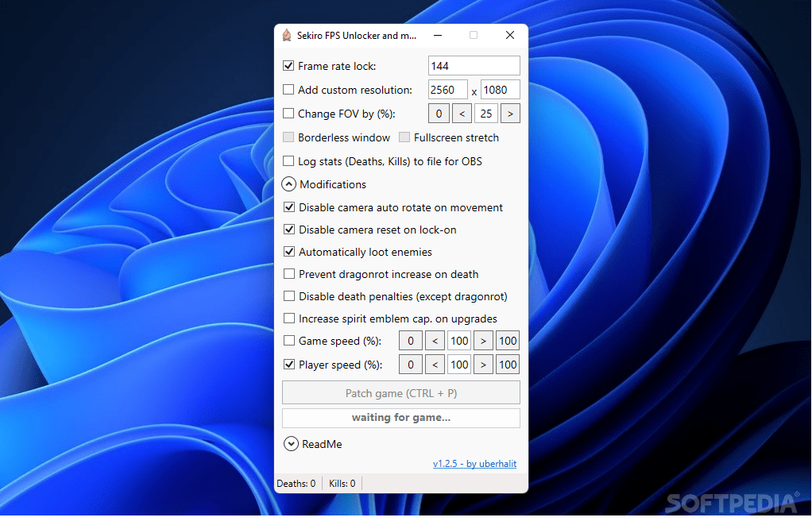Uncheck Automatically loot enemies

pyautogui.click(x=289, y=252)
